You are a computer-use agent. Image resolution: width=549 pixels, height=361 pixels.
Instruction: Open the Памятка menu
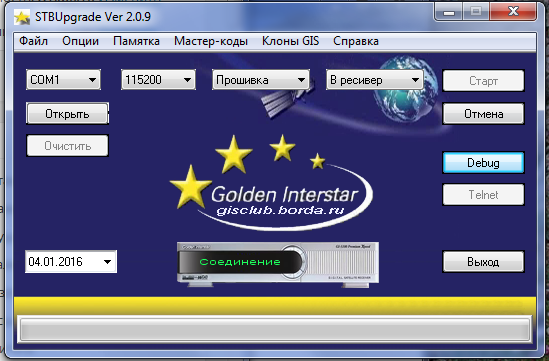pos(136,41)
